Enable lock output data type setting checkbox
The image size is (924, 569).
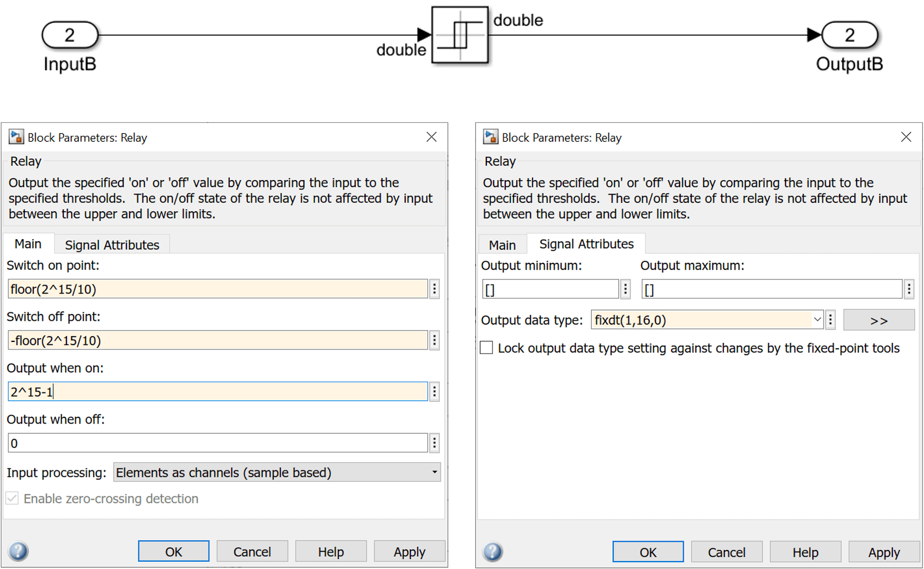[487, 348]
